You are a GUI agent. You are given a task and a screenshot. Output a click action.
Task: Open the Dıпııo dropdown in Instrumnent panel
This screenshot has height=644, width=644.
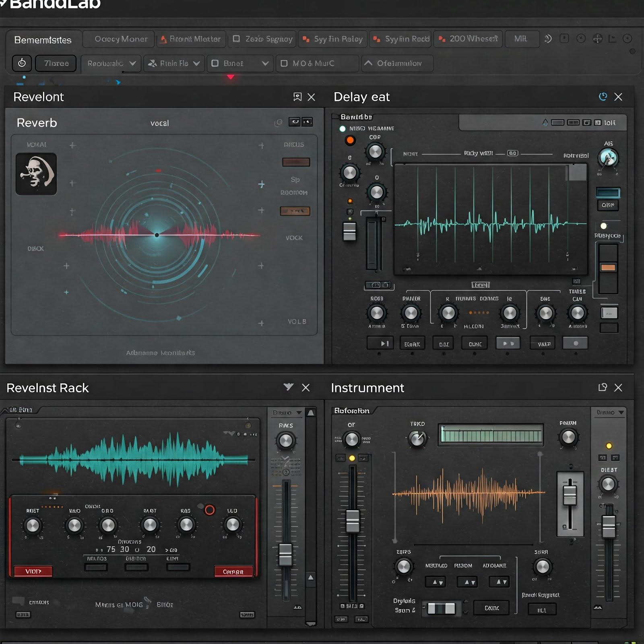coord(610,413)
